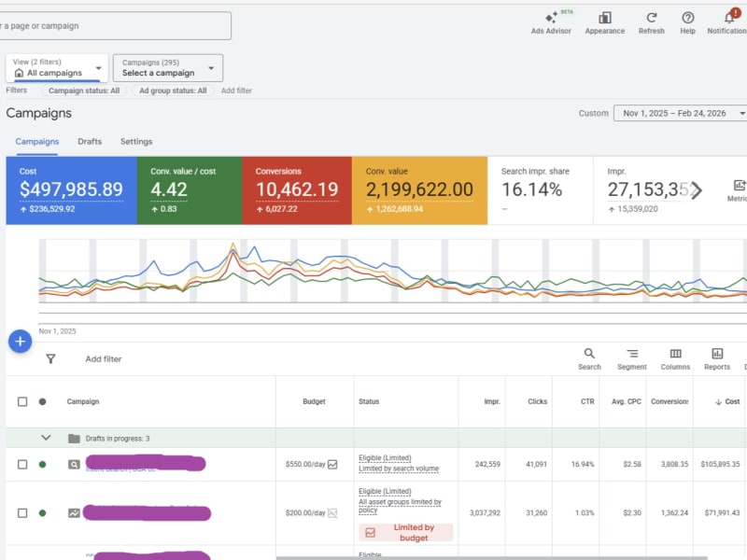Click the Ad group status: All filter chip
The image size is (747, 560).
173,91
